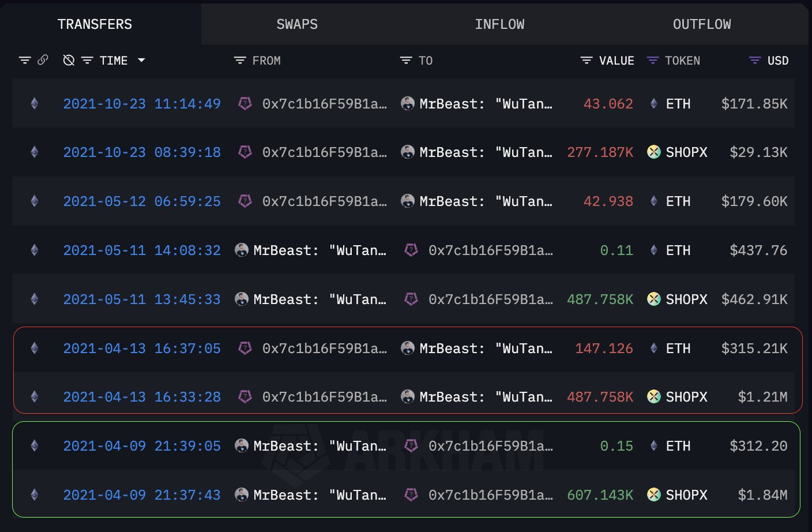Click USD amount $171.85K
The height and width of the screenshot is (532, 812).
point(754,104)
